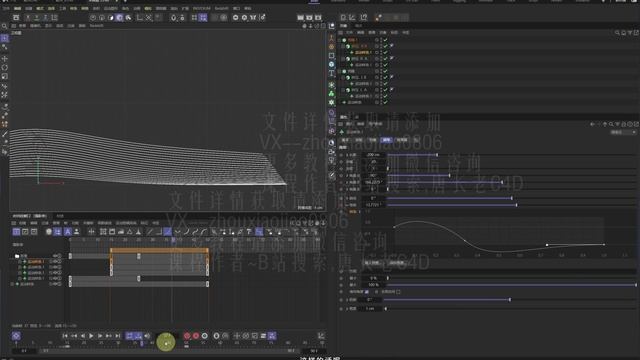This screenshot has width=640, height=360.
Task: Click the gear-shaped icon in vertical object palette
Action: 331,102
